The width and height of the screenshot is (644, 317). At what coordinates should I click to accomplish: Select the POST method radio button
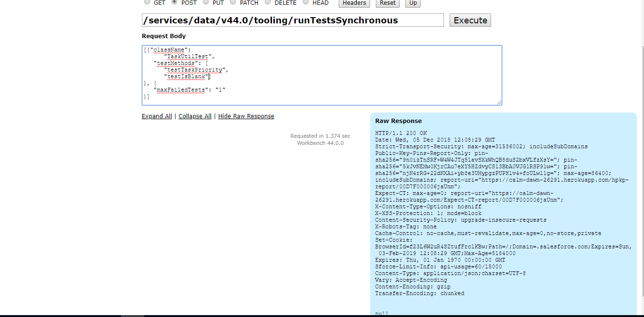coord(174,2)
